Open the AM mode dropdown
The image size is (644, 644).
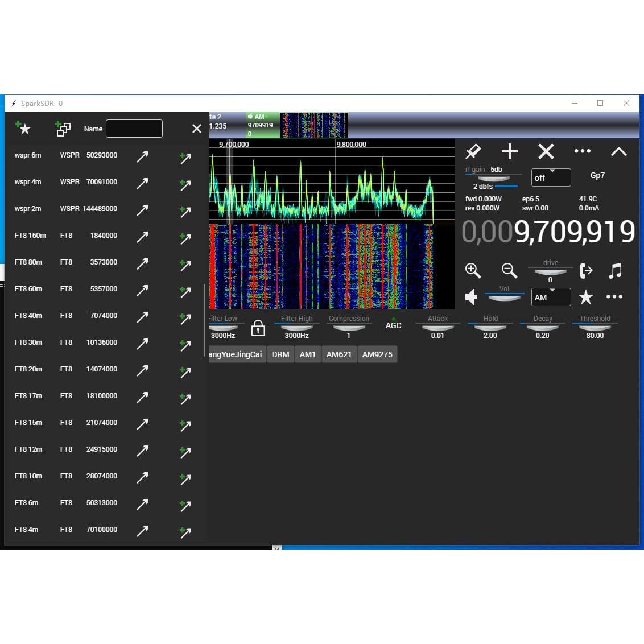pyautogui.click(x=551, y=297)
